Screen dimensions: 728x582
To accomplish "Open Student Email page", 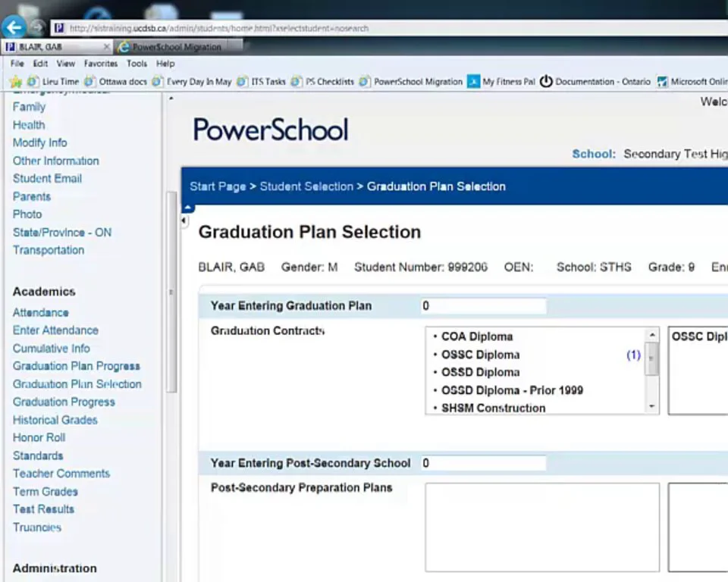I will pos(47,178).
